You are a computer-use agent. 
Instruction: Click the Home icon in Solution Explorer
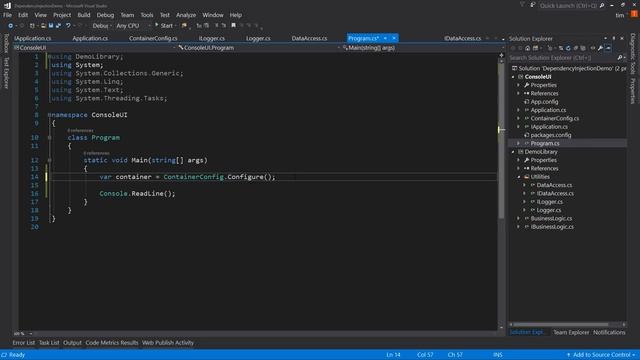(527, 48)
